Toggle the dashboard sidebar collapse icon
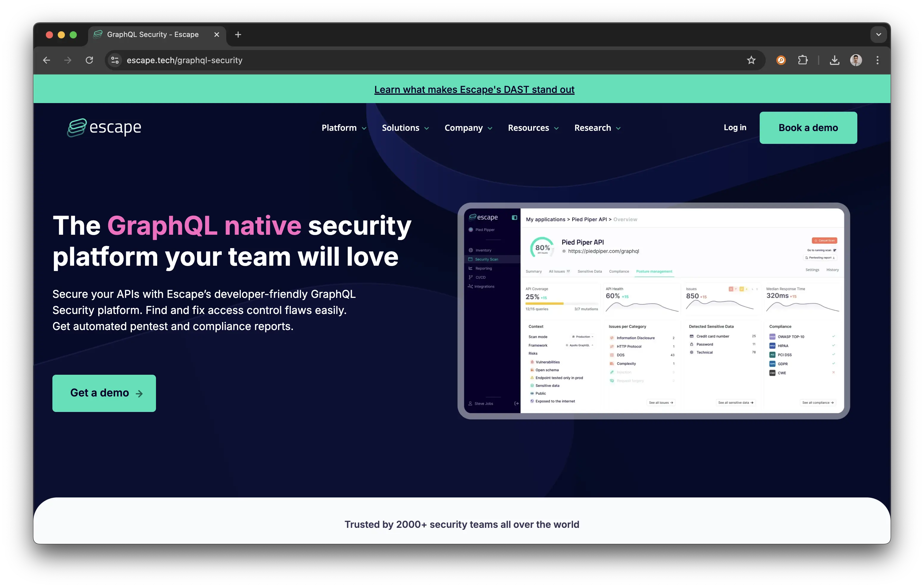924x588 pixels. point(514,218)
